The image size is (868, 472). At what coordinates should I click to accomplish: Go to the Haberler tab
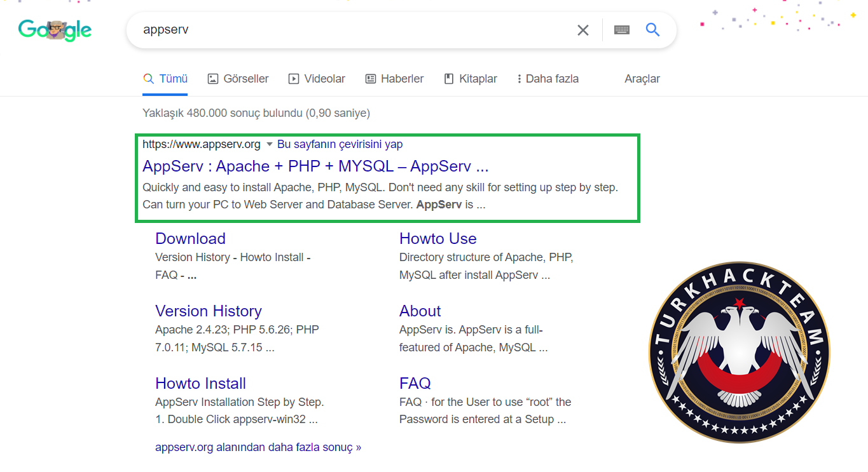394,79
